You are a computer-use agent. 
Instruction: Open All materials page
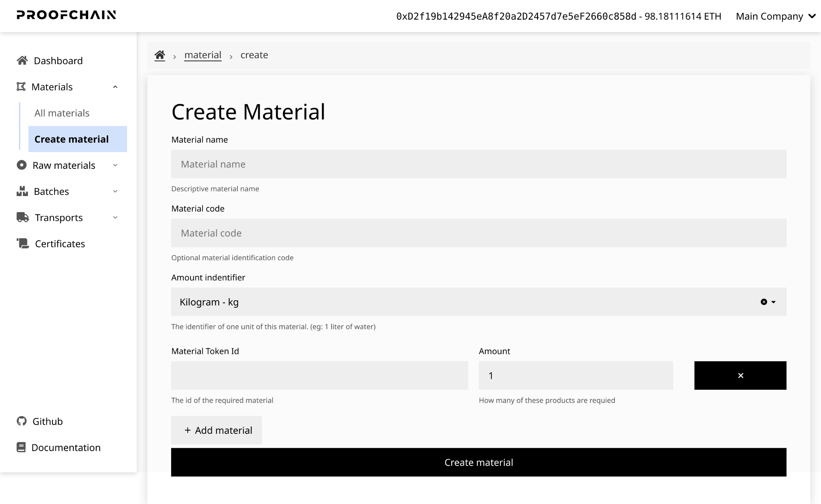62,113
